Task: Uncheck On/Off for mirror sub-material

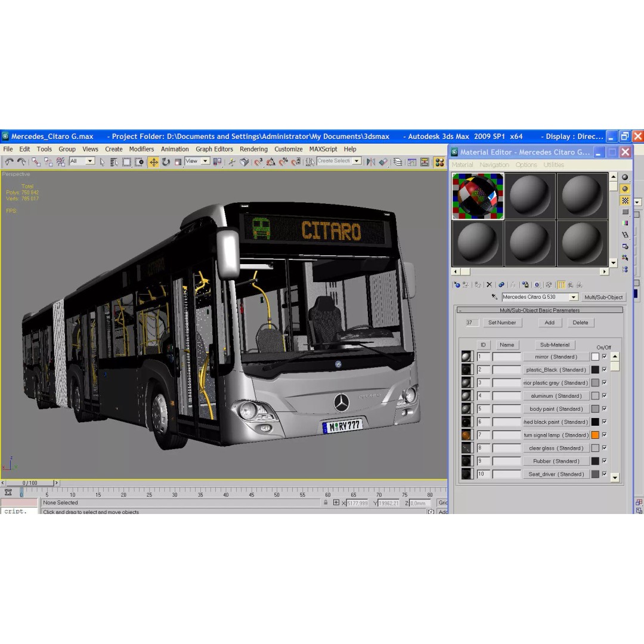Action: coord(604,357)
